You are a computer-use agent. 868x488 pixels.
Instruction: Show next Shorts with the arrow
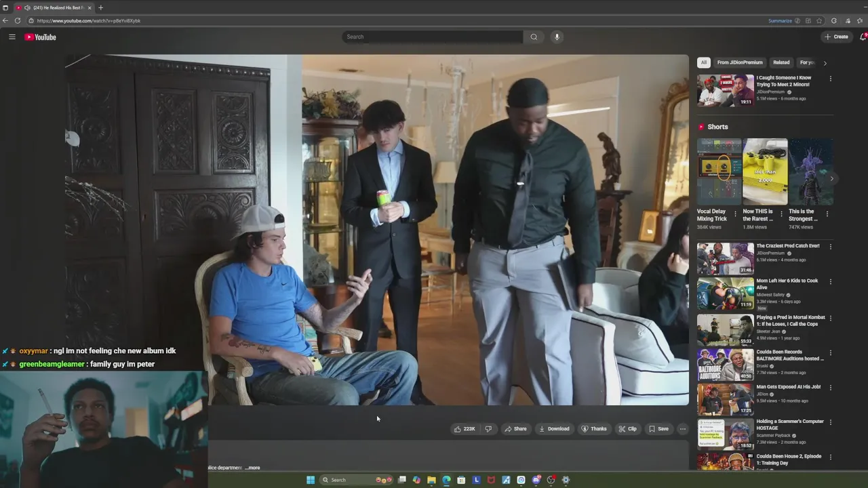pyautogui.click(x=831, y=179)
